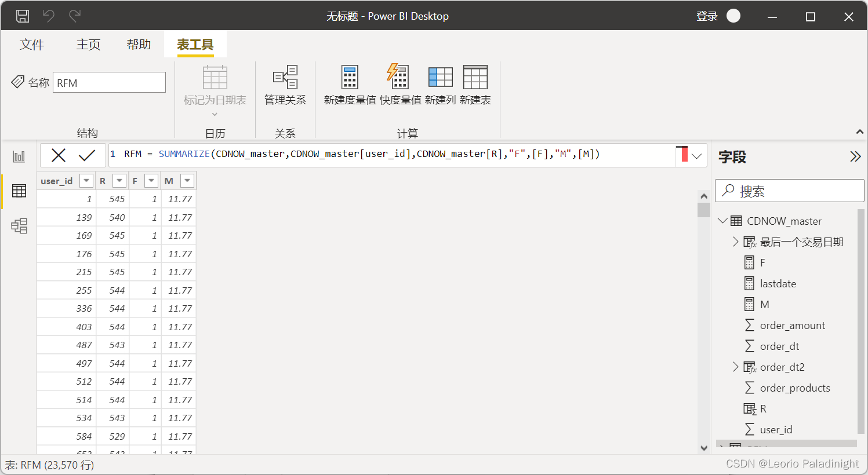Click the calculator icon next to F
Viewport: 868px width, 475px height.
pyautogui.click(x=749, y=263)
